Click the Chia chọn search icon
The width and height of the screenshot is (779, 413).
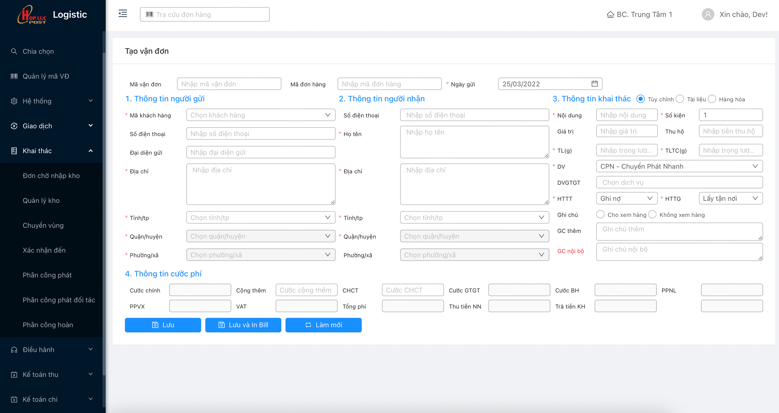14,51
